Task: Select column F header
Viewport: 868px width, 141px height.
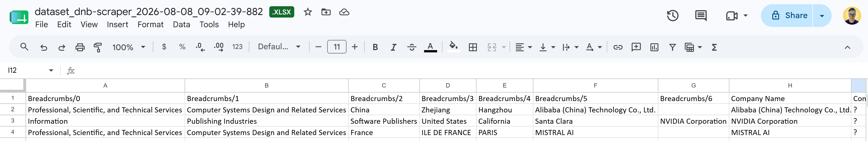Action: point(595,86)
